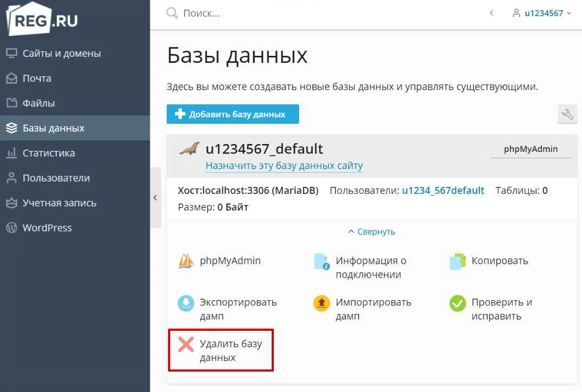Click the phpMyAdmin button in database header
This screenshot has height=392, width=582.
coord(530,149)
